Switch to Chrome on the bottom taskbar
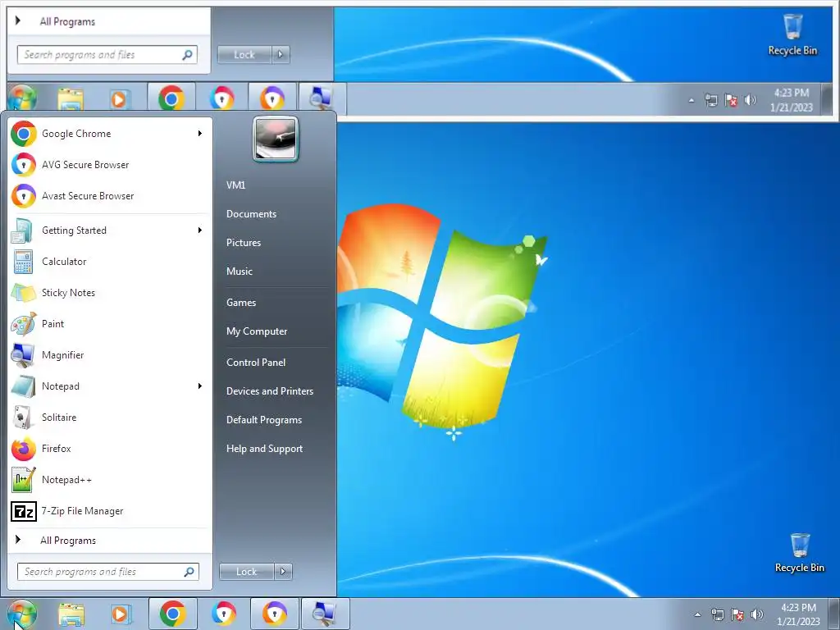Image resolution: width=840 pixels, height=630 pixels. 172,614
